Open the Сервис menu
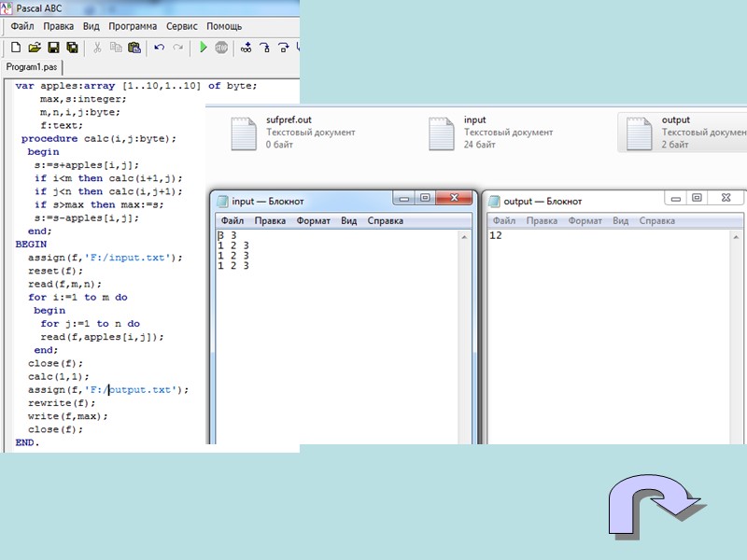 tap(181, 26)
